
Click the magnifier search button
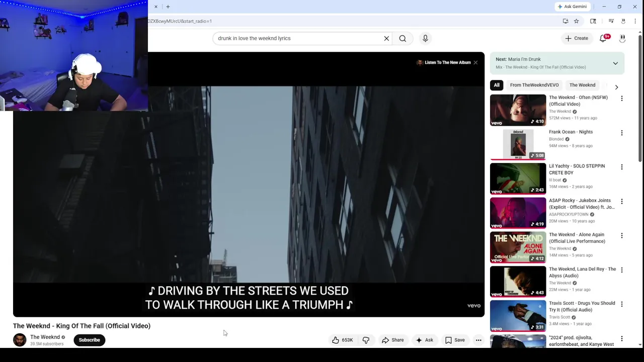coord(403,38)
